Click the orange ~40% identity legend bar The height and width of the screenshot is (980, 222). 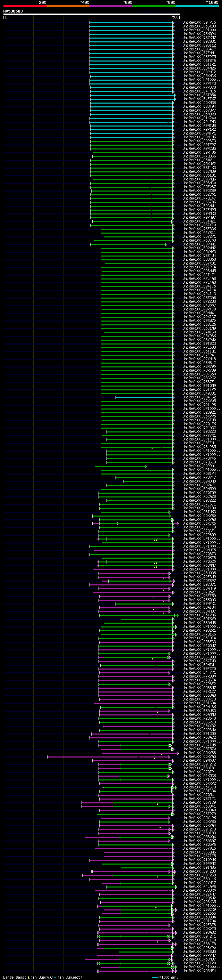coord(68,6)
